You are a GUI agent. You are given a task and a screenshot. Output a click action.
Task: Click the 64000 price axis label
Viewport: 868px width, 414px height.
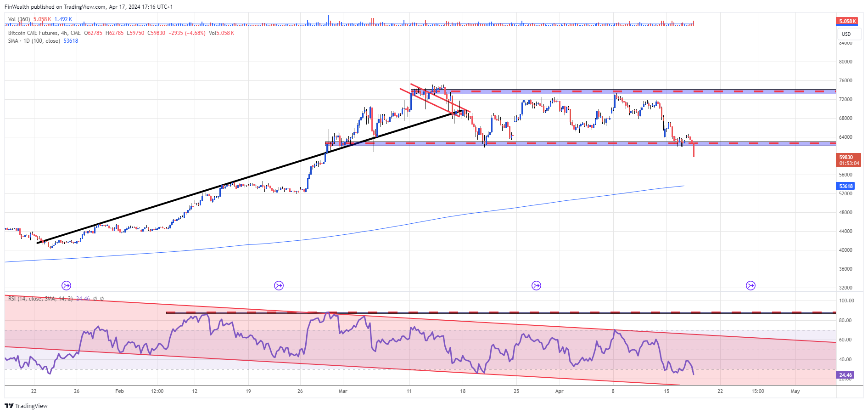846,137
